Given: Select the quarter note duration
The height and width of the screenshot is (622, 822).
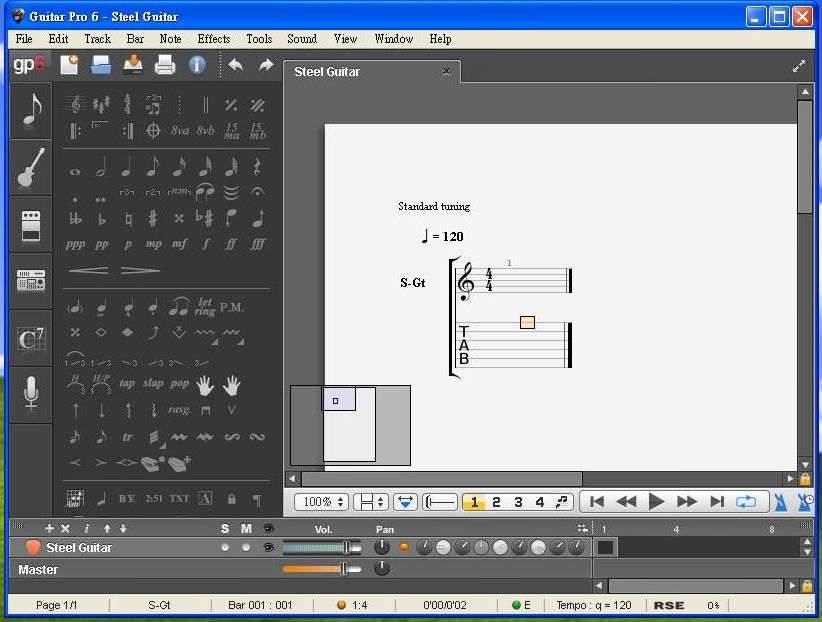Looking at the screenshot, I should tap(126, 167).
